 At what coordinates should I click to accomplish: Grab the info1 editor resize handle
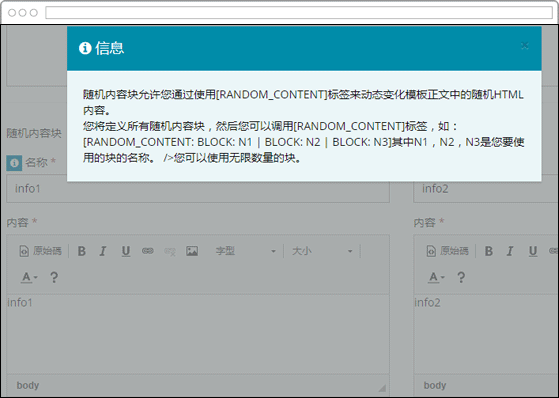[382, 388]
